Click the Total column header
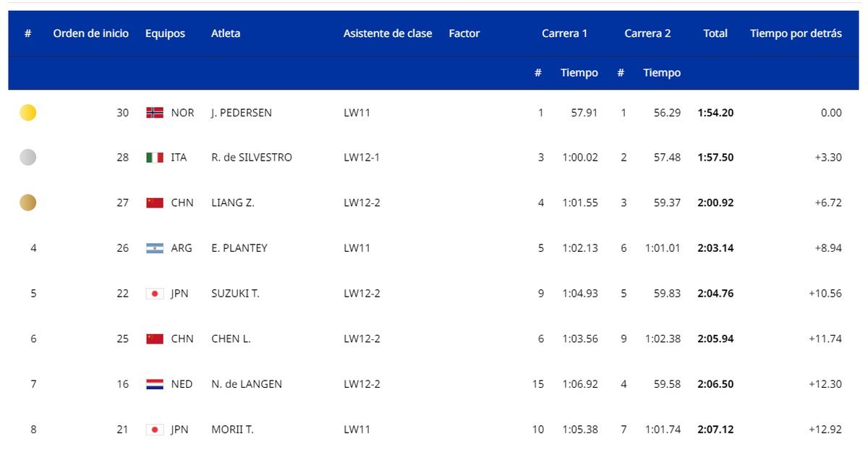The height and width of the screenshot is (455, 868). (x=715, y=33)
